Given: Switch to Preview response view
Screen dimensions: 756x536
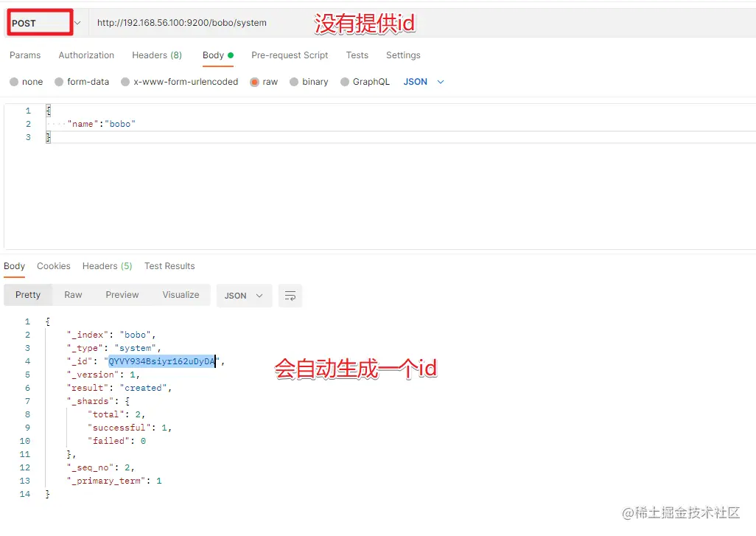Looking at the screenshot, I should point(122,295).
